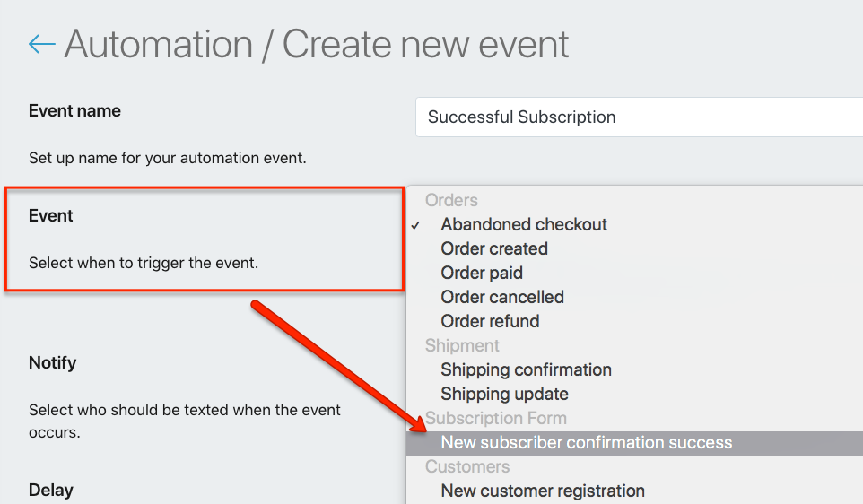
Task: Select New subscriber confirmation success
Action: [634, 443]
